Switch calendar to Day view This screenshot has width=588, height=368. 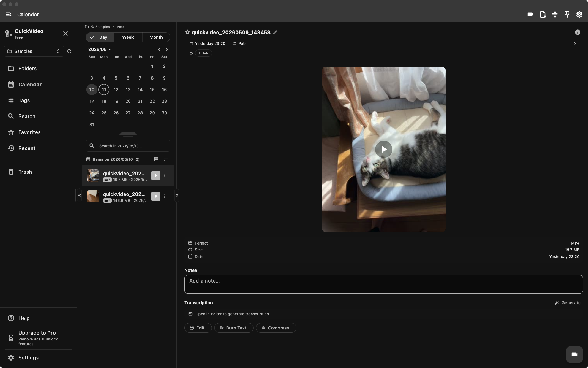[100, 37]
